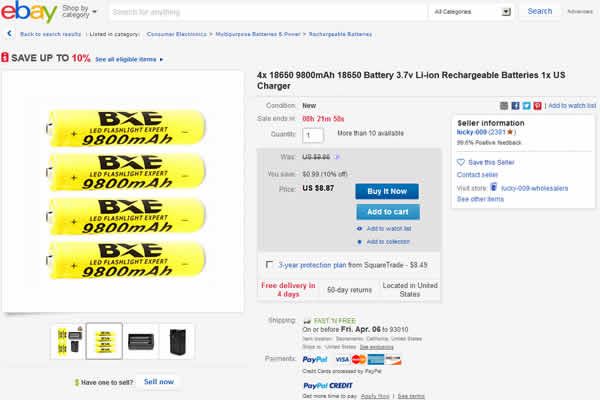This screenshot has width=600, height=400.
Task: Click the eBay logo
Action: tap(29, 11)
